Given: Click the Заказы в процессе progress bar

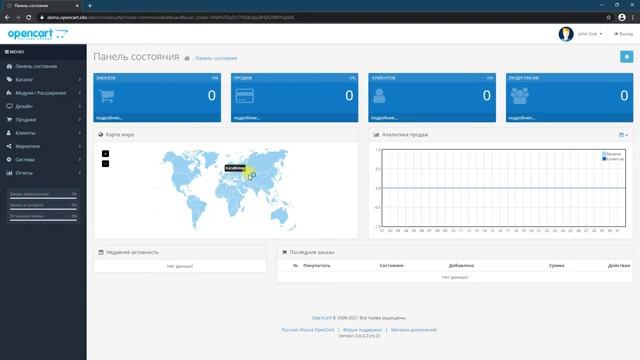Looking at the screenshot, I should 43,209.
